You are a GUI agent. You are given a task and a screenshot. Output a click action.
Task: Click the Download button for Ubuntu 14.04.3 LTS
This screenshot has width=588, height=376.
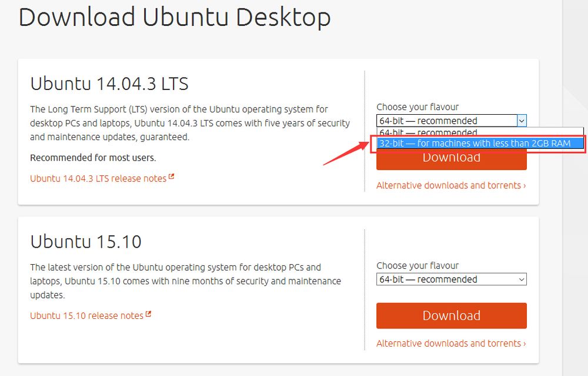[452, 159]
